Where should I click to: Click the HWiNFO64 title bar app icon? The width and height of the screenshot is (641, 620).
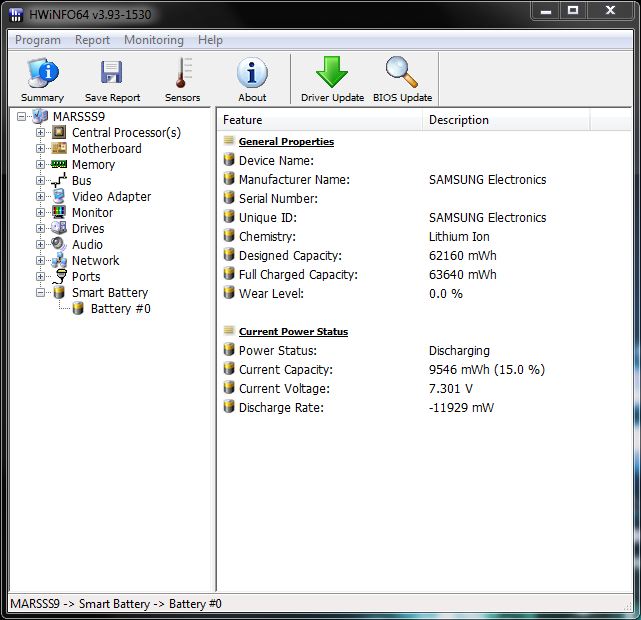(x=16, y=15)
